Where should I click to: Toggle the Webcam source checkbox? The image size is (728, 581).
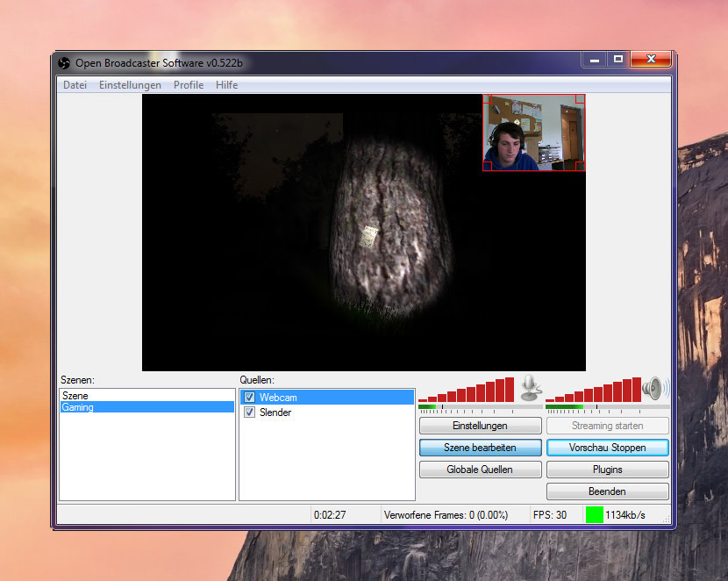pos(250,397)
